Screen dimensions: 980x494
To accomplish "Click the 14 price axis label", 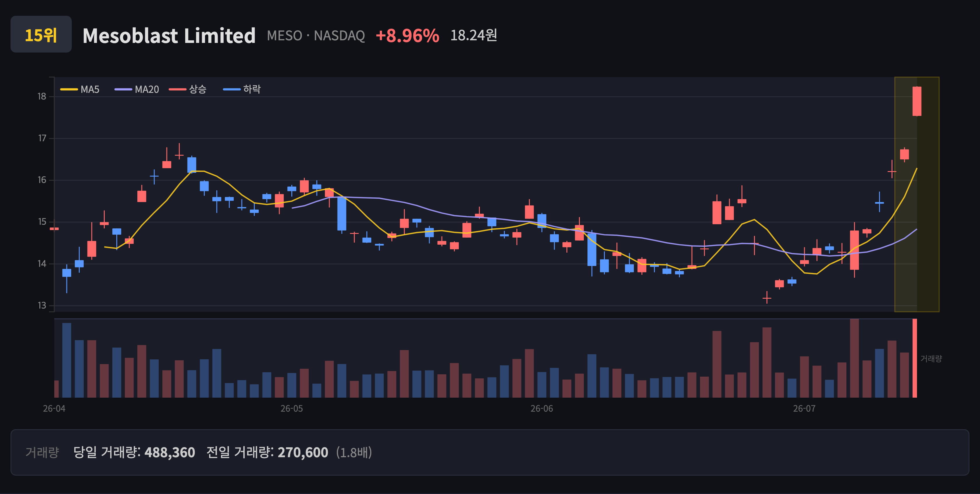I will pyautogui.click(x=42, y=264).
